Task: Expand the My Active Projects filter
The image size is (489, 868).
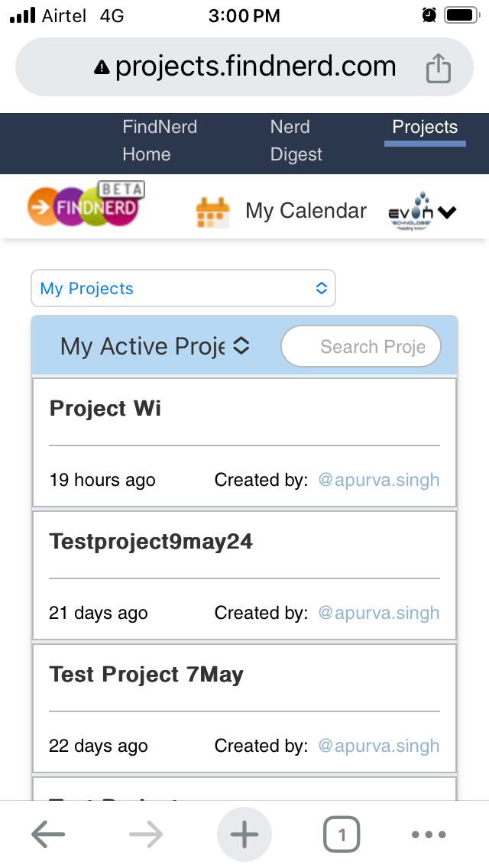Action: 155,347
